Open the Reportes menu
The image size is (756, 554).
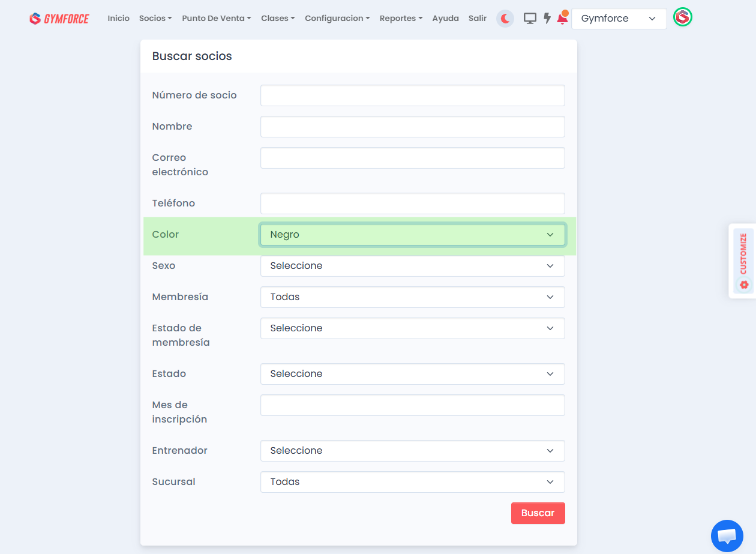(x=401, y=19)
